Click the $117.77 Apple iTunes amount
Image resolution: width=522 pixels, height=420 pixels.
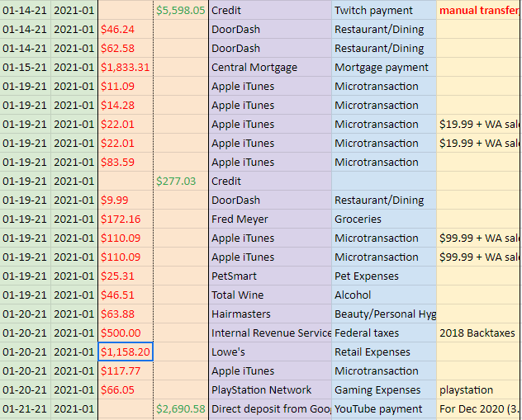pos(126,370)
